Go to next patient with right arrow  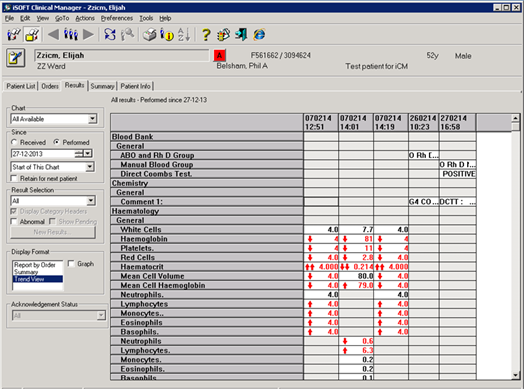coord(88,34)
